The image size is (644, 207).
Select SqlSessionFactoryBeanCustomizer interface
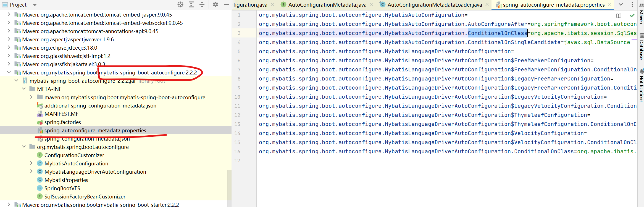click(85, 197)
